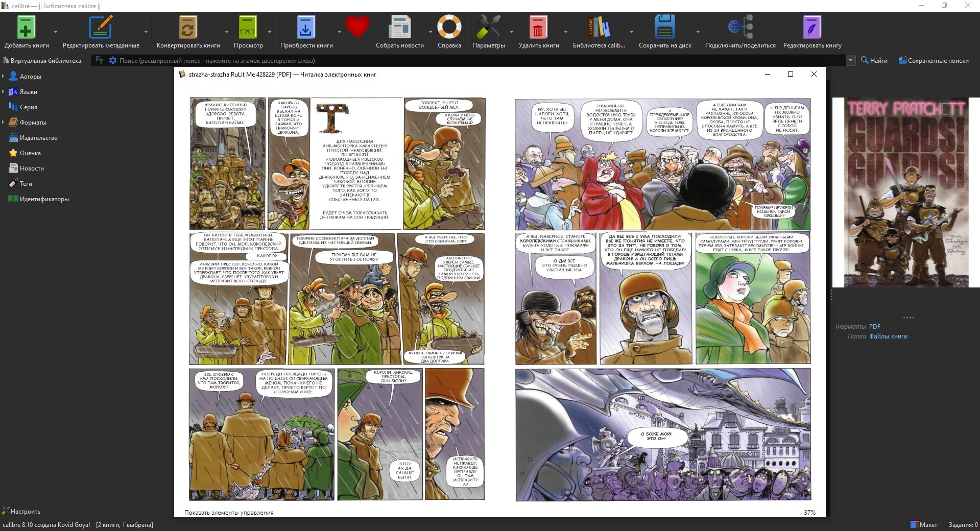Open the Fetch news icon

tap(399, 28)
